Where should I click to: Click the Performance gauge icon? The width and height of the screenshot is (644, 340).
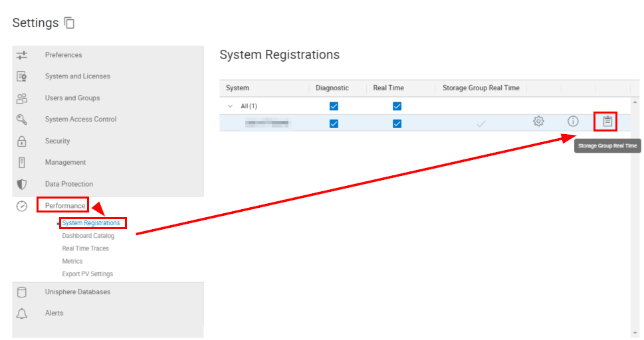[x=22, y=206]
